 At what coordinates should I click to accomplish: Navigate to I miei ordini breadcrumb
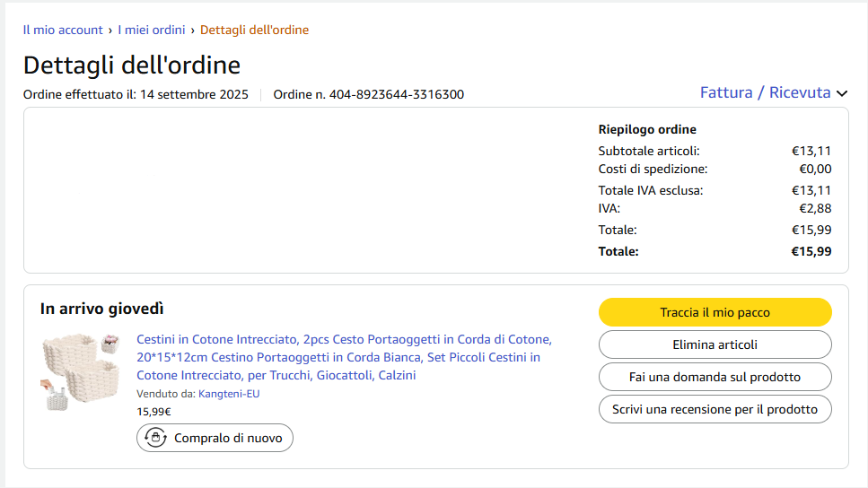click(x=152, y=30)
